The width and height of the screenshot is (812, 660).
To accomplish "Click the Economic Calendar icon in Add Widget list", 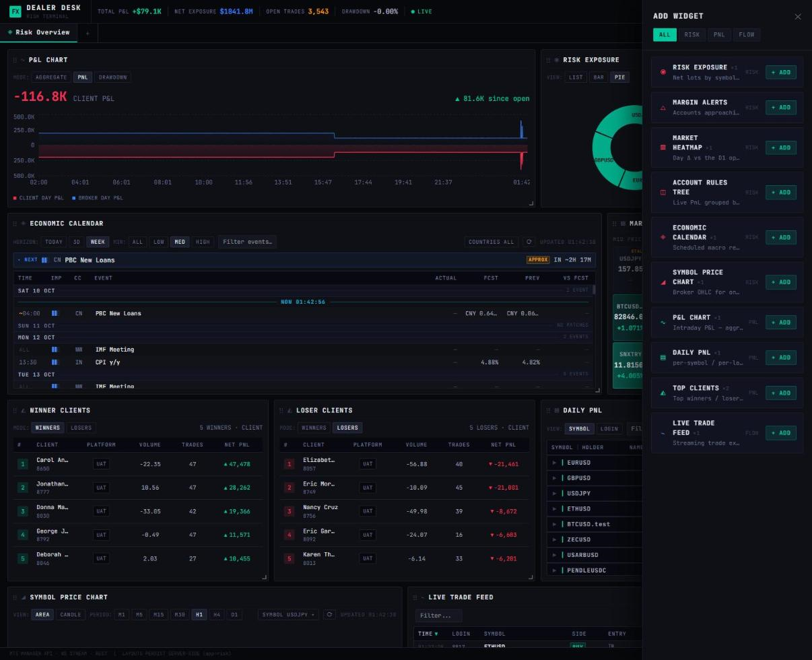I will point(663,237).
